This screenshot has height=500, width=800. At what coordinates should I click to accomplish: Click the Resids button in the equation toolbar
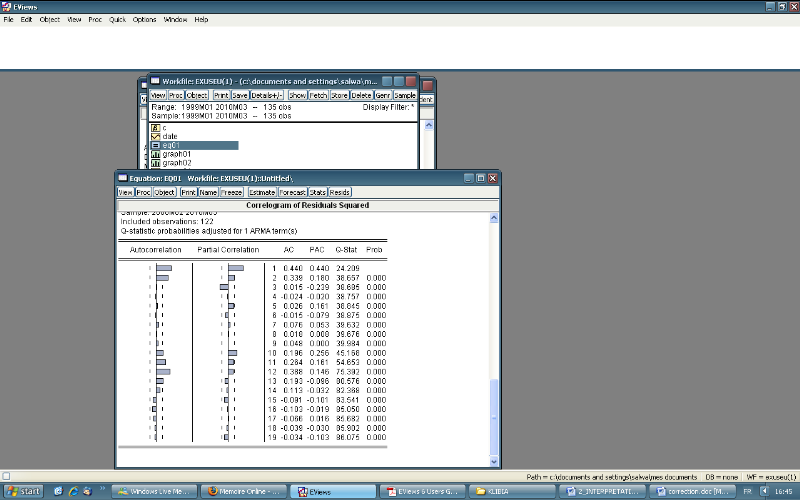pyautogui.click(x=340, y=191)
